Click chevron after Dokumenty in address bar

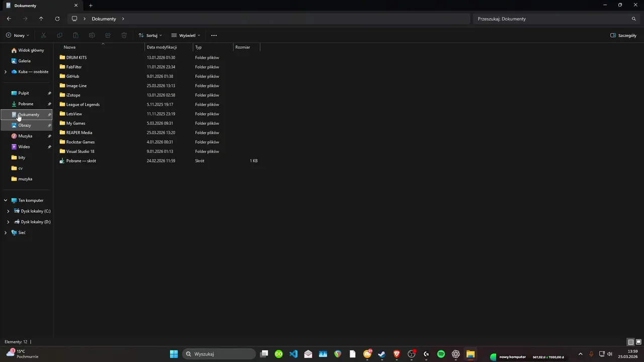123,19
